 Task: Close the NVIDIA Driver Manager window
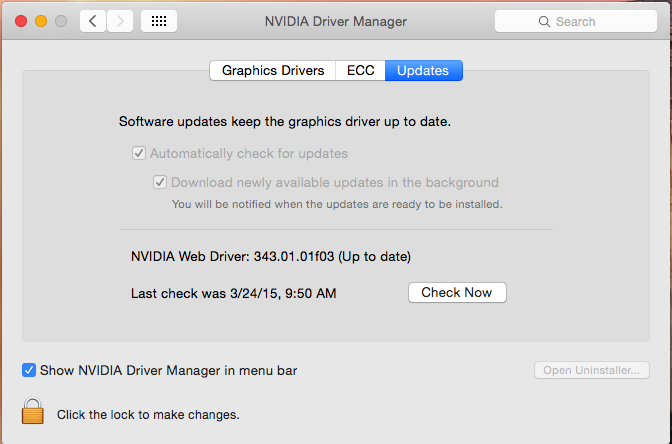click(22, 21)
